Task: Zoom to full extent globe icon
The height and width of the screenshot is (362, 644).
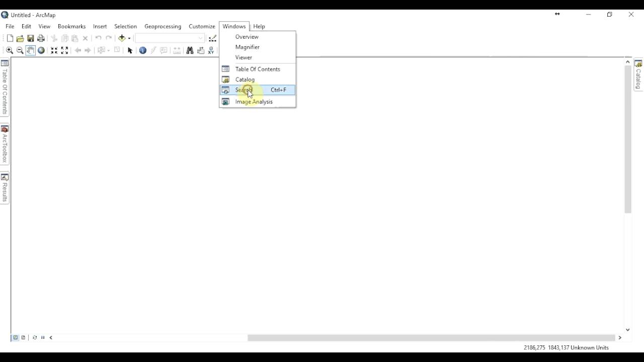Action: 41,50
